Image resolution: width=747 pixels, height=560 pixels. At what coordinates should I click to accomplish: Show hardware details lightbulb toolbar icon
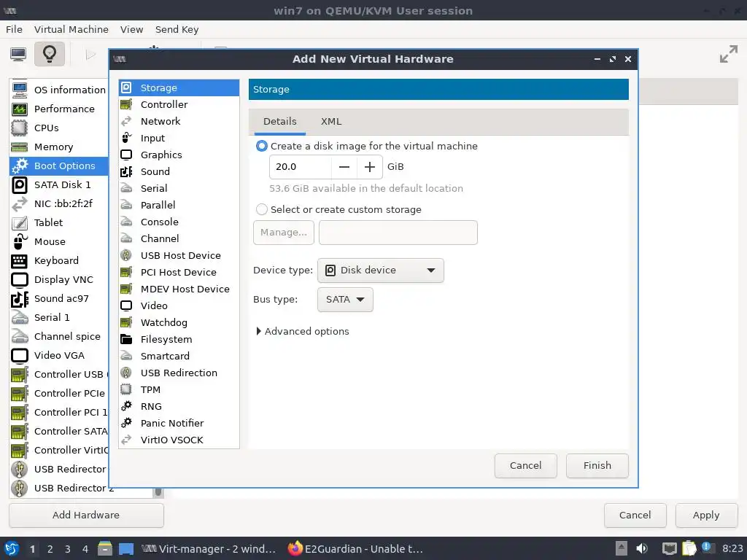(x=50, y=54)
